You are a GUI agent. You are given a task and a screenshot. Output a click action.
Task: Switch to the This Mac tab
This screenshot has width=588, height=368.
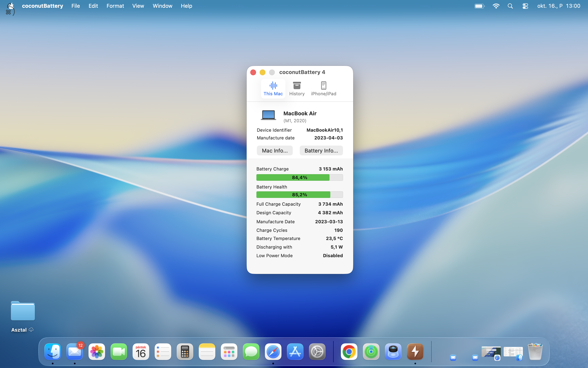point(273,89)
